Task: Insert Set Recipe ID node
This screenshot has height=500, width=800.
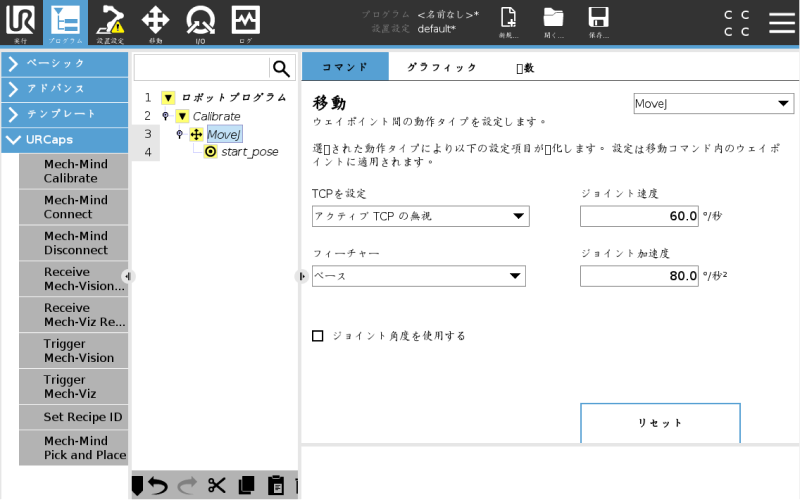Action: click(x=73, y=417)
